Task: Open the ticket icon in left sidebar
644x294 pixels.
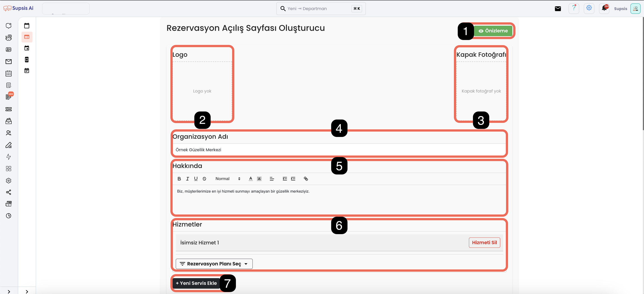Action: point(8,109)
